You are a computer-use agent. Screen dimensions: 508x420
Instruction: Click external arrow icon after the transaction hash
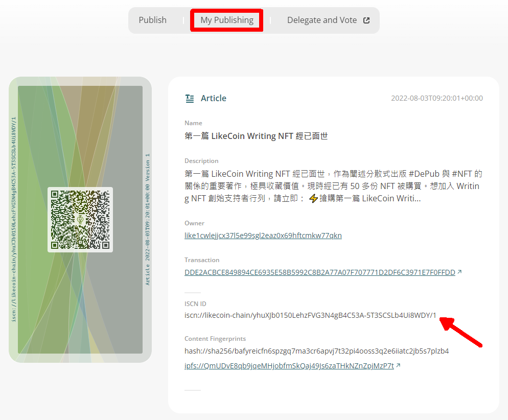pyautogui.click(x=459, y=272)
